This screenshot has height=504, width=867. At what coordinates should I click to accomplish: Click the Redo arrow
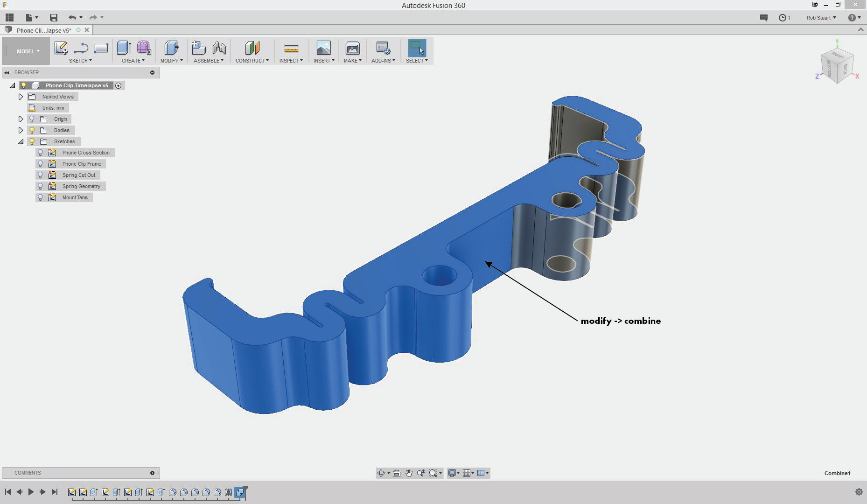(93, 18)
